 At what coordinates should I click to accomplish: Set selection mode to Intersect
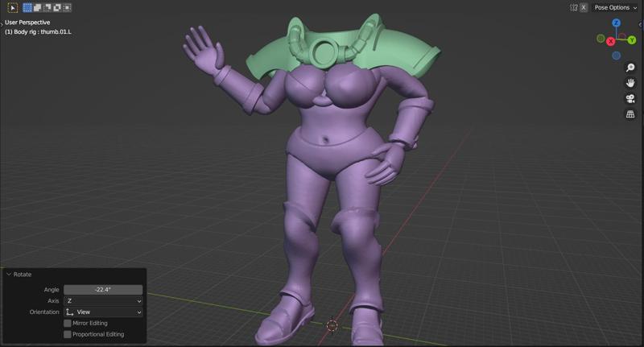[x=67, y=7]
